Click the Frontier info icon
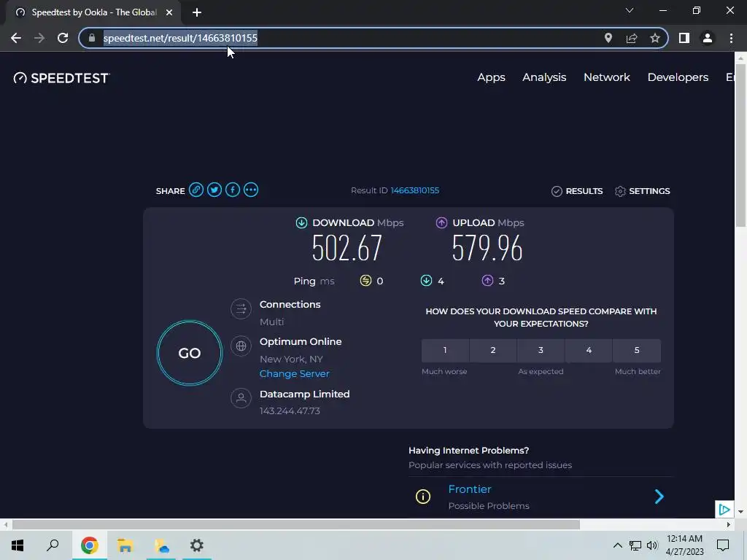The width and height of the screenshot is (747, 560). [x=423, y=497]
